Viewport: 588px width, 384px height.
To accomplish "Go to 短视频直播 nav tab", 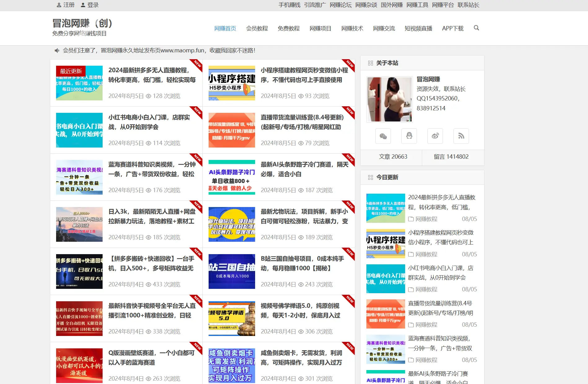I will (x=418, y=29).
